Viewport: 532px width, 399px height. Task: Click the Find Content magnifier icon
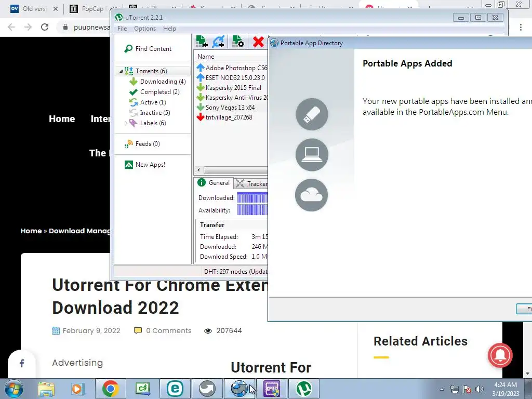click(128, 49)
